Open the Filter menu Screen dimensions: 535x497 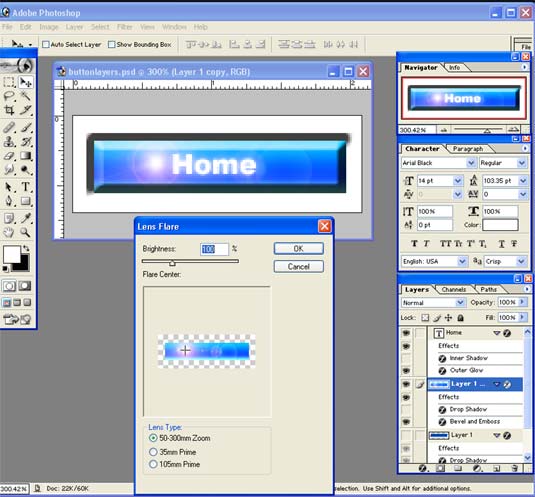125,27
